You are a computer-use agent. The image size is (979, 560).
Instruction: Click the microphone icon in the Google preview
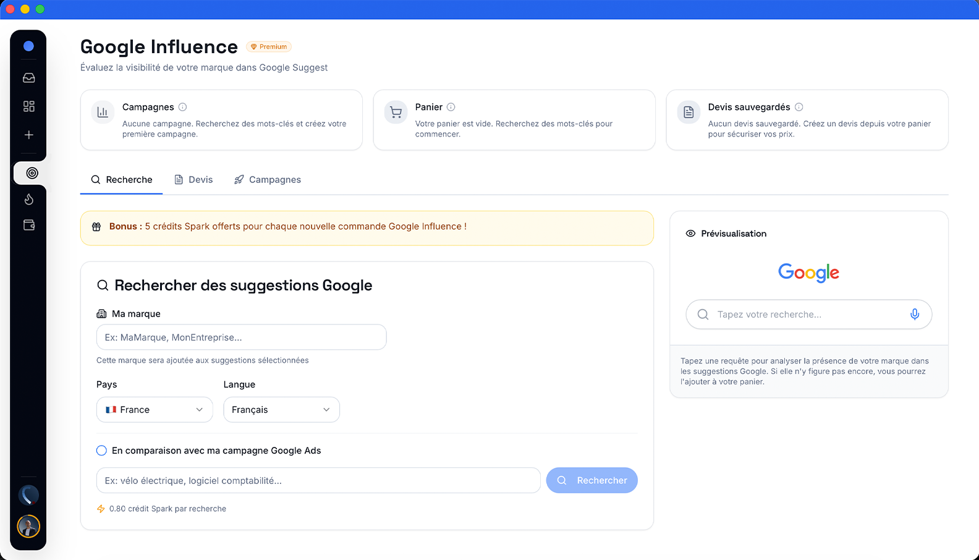tap(915, 314)
